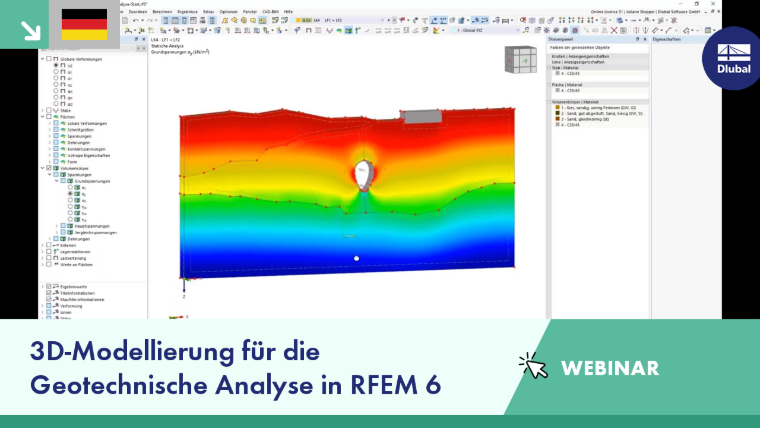This screenshot has width=760, height=428.
Task: Click the new document icon in toolbar
Action: pos(125,20)
